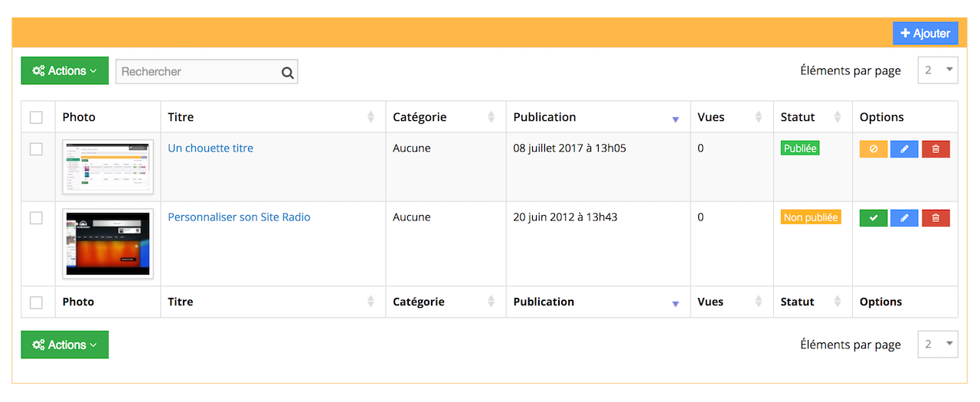The height and width of the screenshot is (402, 980).
Task: Check the "Un chouette titre" row checkbox
Action: tap(36, 149)
